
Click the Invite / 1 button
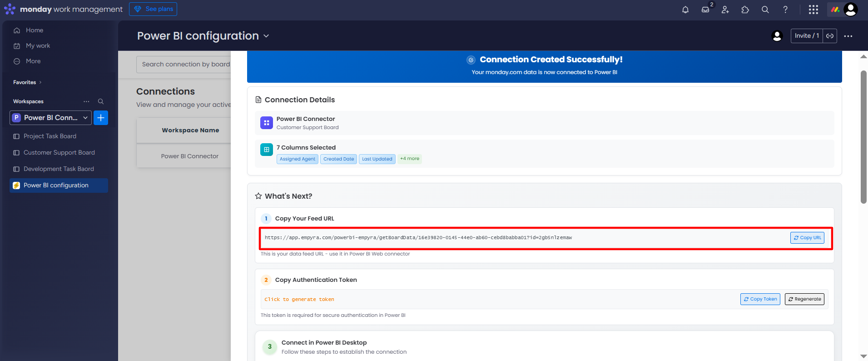(x=807, y=36)
